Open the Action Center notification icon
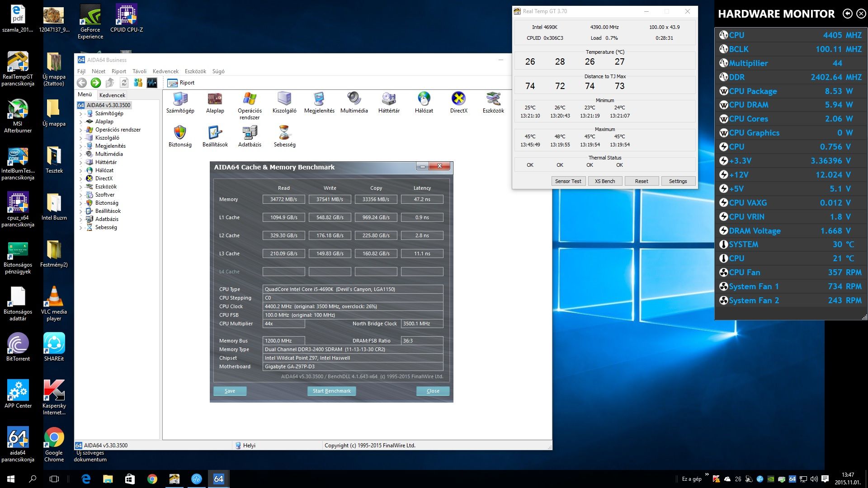The image size is (868, 488). 825,479
